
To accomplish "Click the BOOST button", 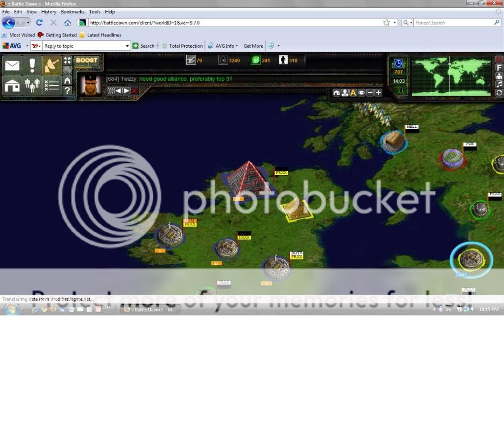I will pos(87,61).
